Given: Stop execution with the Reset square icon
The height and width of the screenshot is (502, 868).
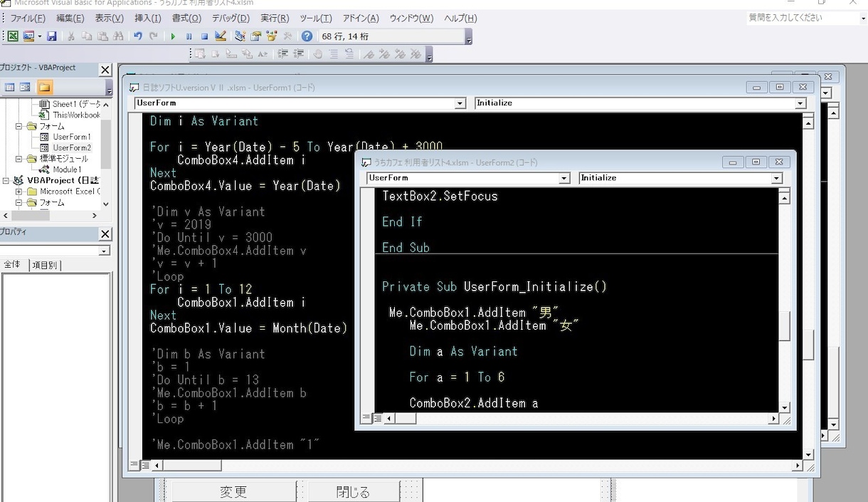Looking at the screenshot, I should click(x=204, y=36).
